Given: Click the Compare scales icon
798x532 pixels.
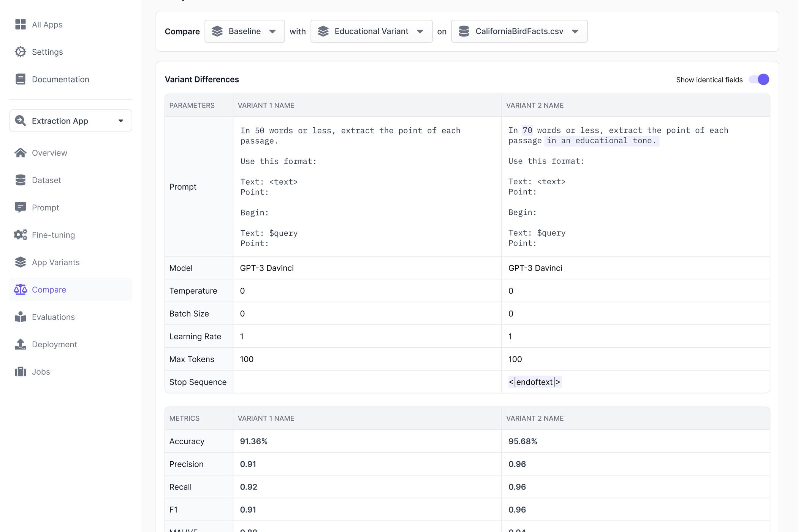Looking at the screenshot, I should click(21, 290).
